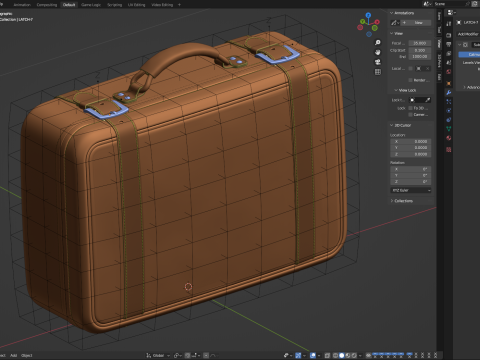Screen dimensions: 480x360
Task: Enable Lock To 3D Cursor checkbox
Action: point(411,108)
